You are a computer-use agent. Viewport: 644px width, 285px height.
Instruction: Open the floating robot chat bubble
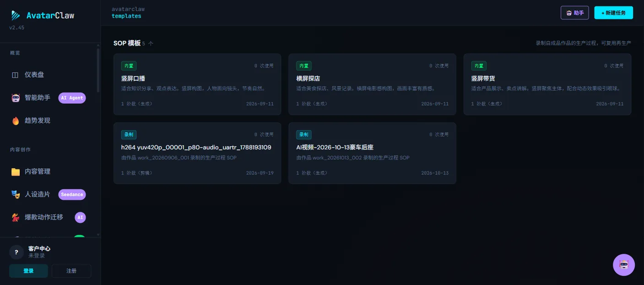click(x=624, y=265)
